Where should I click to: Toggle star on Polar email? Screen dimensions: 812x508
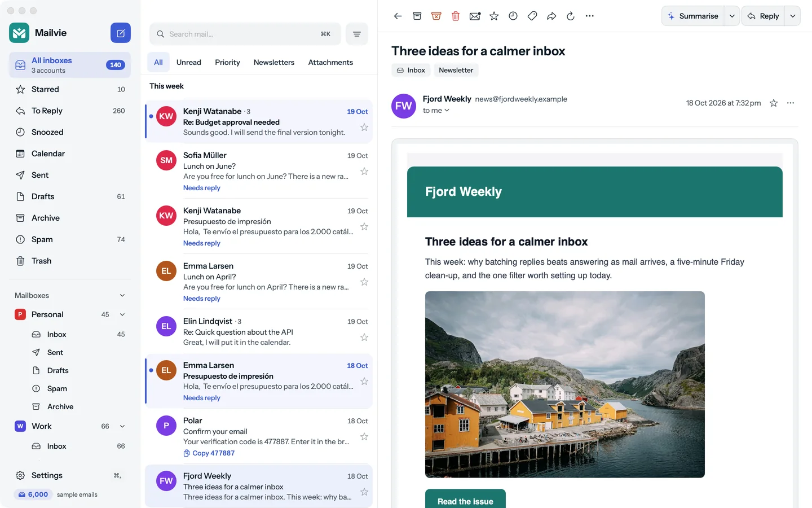364,437
